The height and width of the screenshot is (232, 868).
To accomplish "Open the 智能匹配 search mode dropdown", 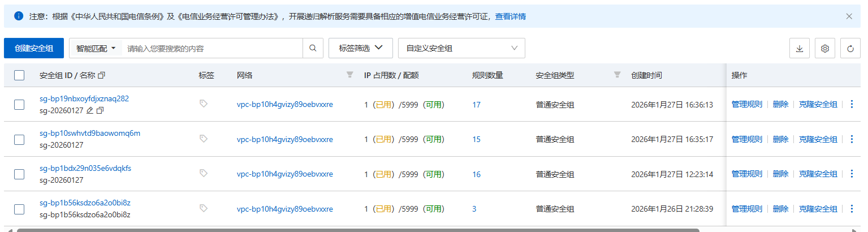I will 96,48.
